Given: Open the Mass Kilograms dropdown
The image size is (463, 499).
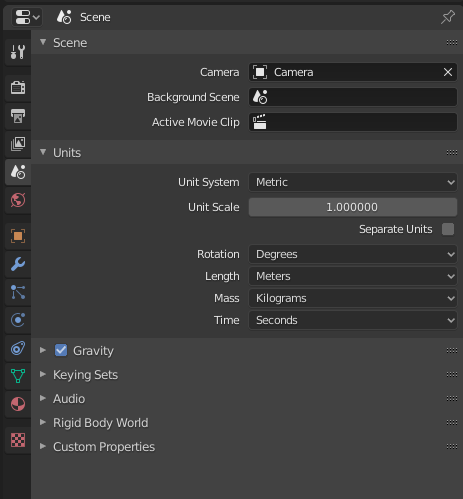Looking at the screenshot, I should (353, 298).
